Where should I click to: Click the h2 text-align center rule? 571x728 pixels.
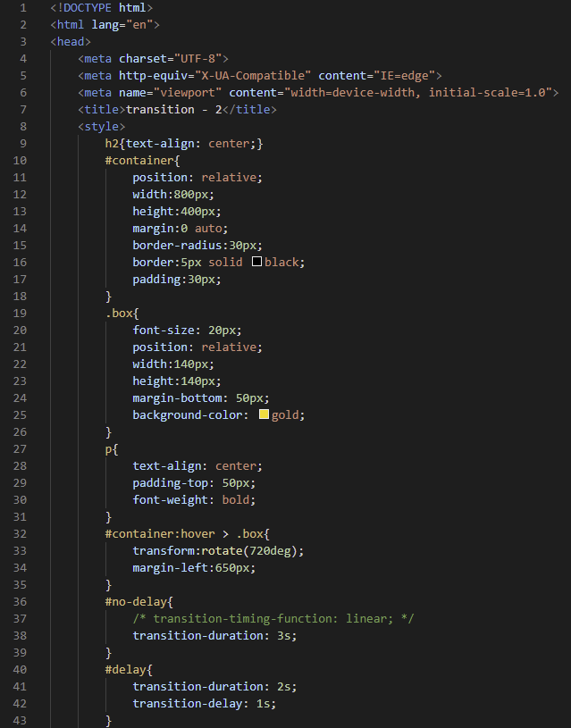(184, 144)
